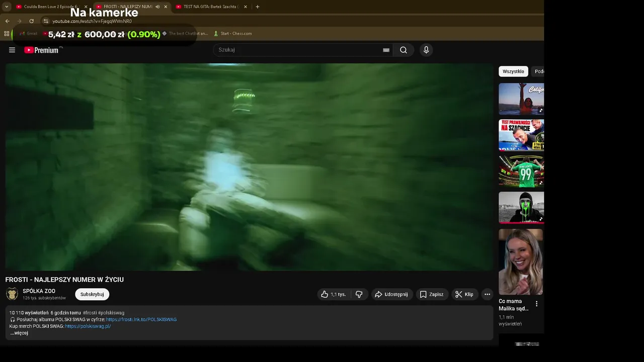Open SPÓŁKA ZOO channel avatar

(12, 294)
